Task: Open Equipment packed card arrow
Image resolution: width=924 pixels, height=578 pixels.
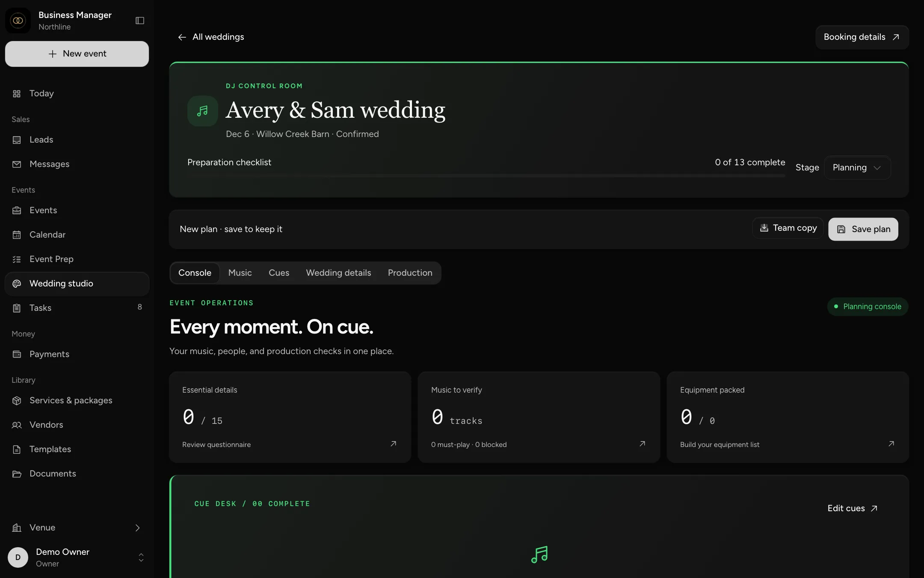Action: 891,444
